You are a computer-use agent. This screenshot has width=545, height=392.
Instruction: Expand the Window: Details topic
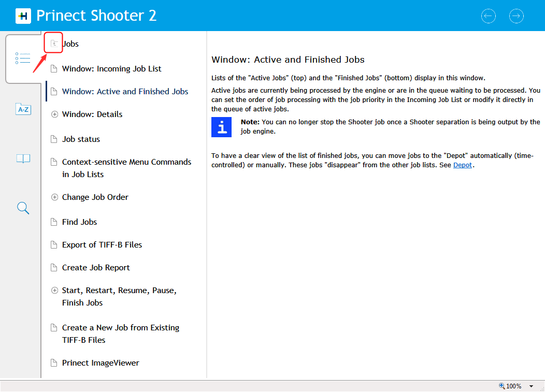[x=54, y=114]
